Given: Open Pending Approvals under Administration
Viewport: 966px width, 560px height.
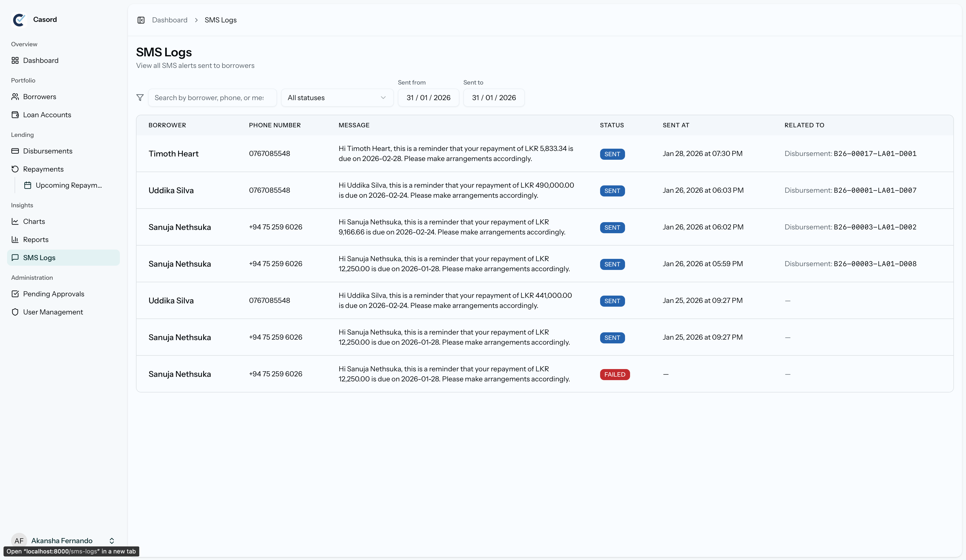Looking at the screenshot, I should (15, 293).
